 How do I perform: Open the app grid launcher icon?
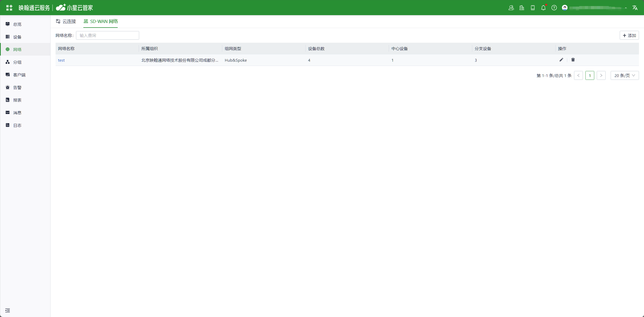[9, 8]
